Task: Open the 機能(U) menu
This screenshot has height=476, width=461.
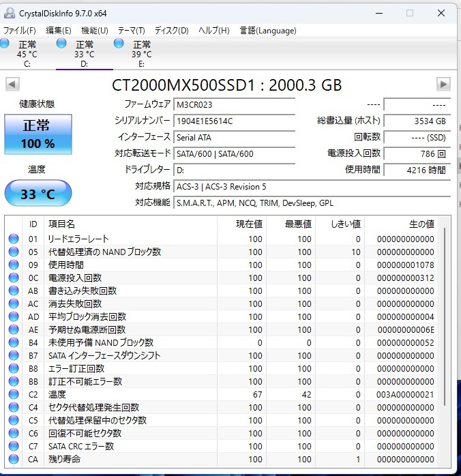Action: (94, 31)
